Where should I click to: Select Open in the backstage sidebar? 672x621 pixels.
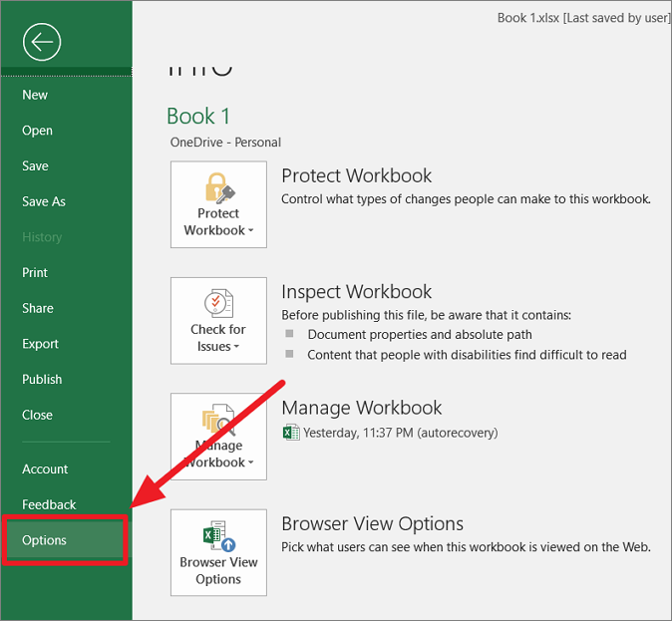point(37,131)
